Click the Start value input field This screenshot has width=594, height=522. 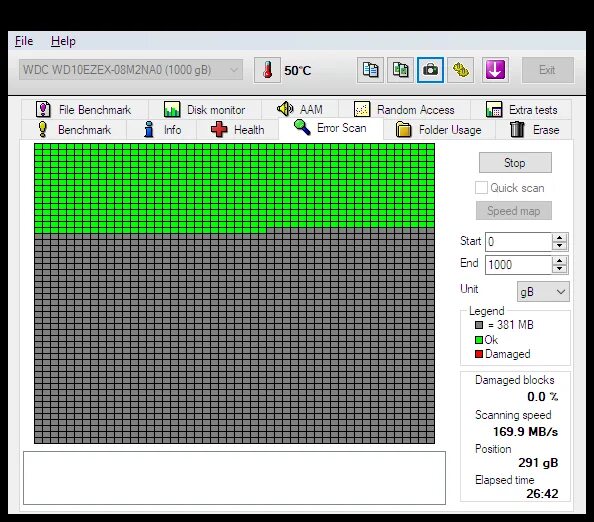pos(518,242)
